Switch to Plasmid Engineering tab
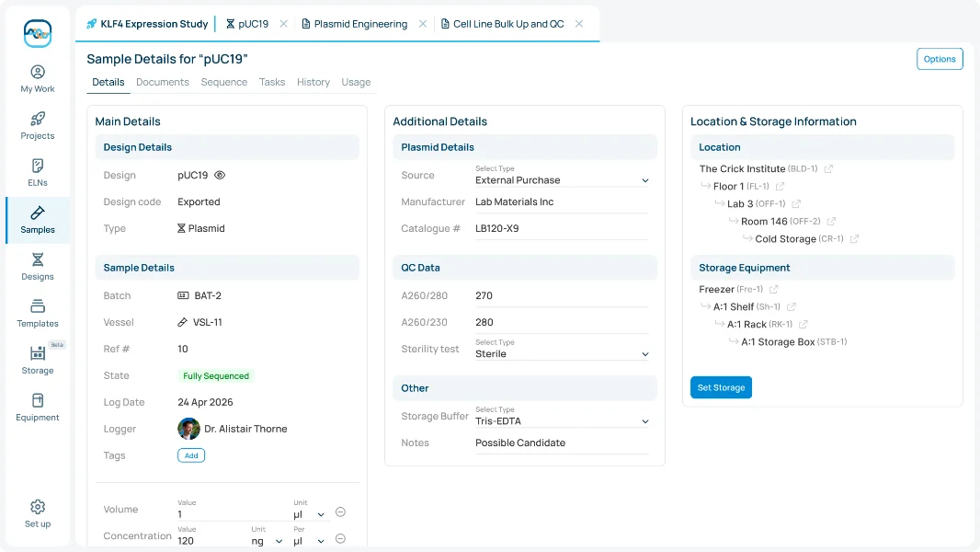This screenshot has width=980, height=552. point(354,24)
